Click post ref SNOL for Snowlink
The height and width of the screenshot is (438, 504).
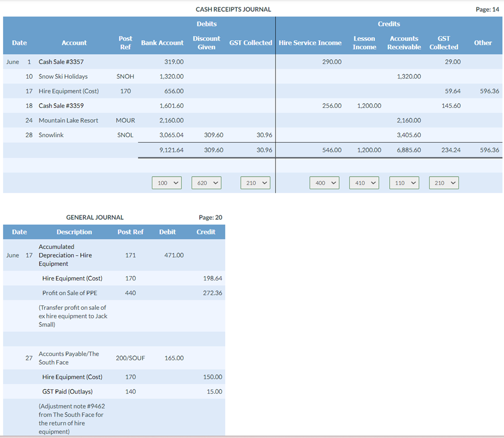point(125,135)
